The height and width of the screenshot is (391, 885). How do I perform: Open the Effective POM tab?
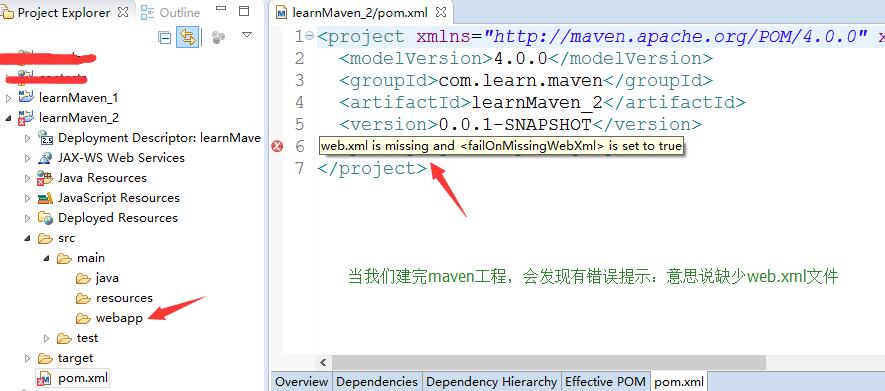[x=605, y=381]
